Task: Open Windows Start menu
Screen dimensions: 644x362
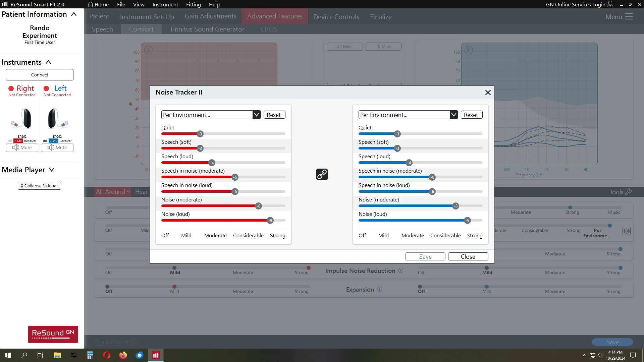Action: pyautogui.click(x=8, y=355)
